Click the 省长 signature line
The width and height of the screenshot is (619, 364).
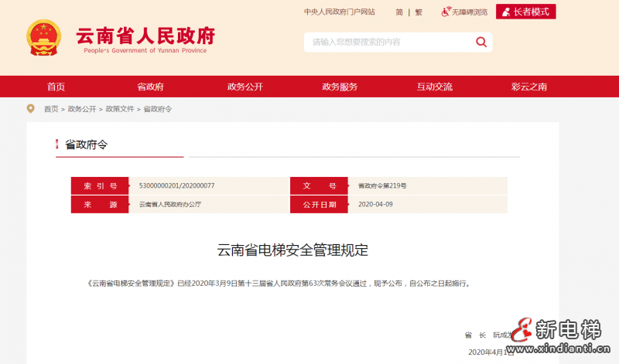point(490,335)
